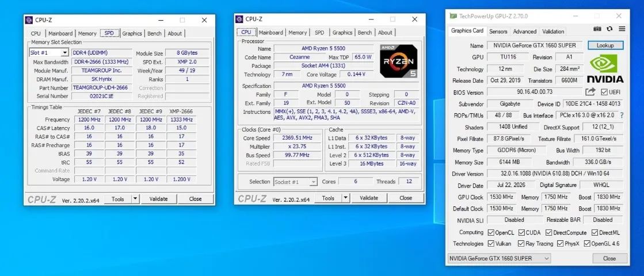Click the Serial Number value 02021C1E
This screenshot has height=276, width=644.
(x=102, y=96)
